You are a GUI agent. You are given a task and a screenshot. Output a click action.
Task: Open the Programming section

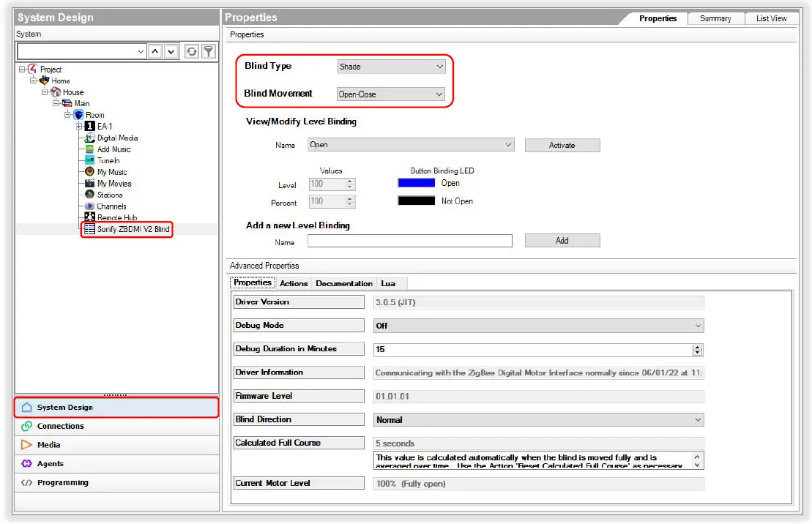coord(62,483)
